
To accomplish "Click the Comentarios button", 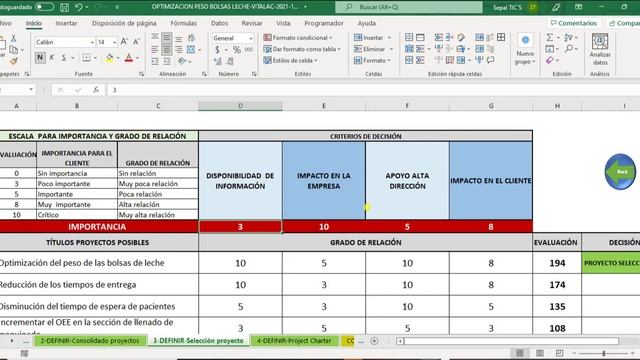I will click(574, 23).
